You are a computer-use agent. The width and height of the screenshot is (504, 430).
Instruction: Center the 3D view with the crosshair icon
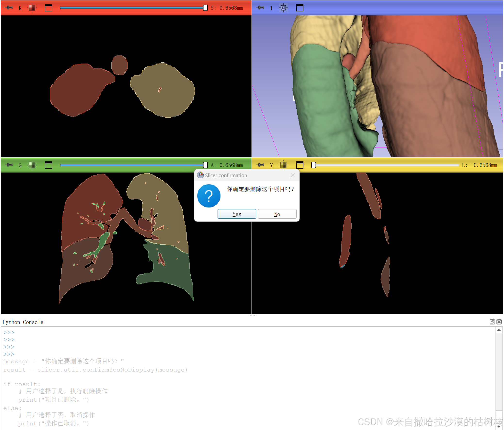[283, 8]
